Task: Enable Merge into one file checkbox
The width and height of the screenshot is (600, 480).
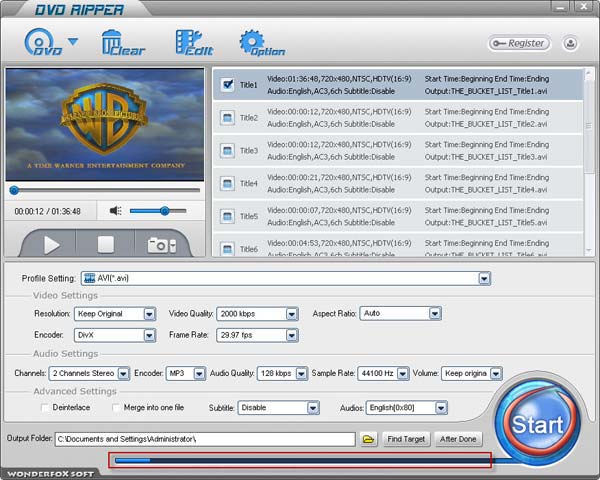Action: (116, 408)
